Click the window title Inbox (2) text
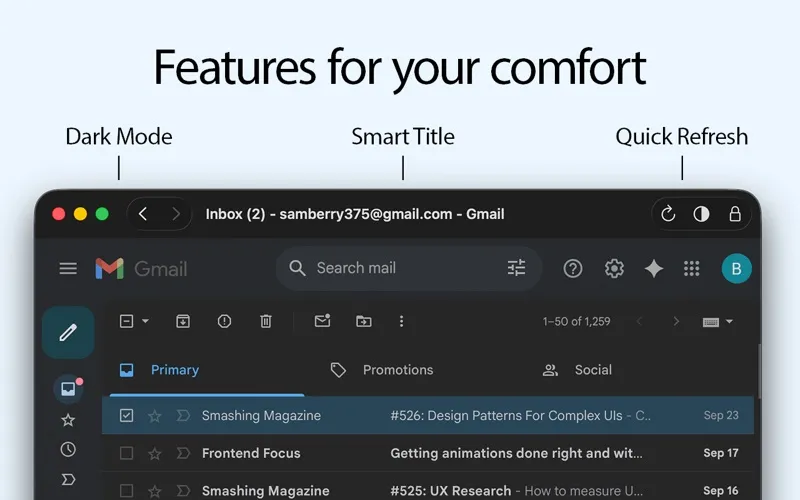This screenshot has height=500, width=800. (x=355, y=214)
